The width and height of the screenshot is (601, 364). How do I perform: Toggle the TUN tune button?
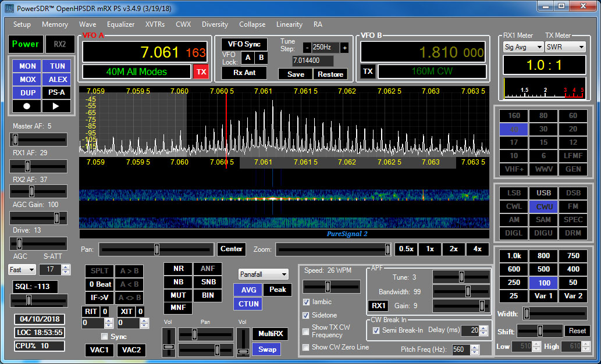point(57,66)
